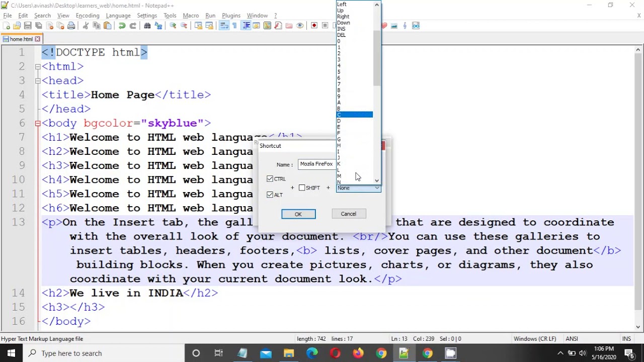644x362 pixels.
Task: Click the Save toolbar icon
Action: click(x=28, y=26)
